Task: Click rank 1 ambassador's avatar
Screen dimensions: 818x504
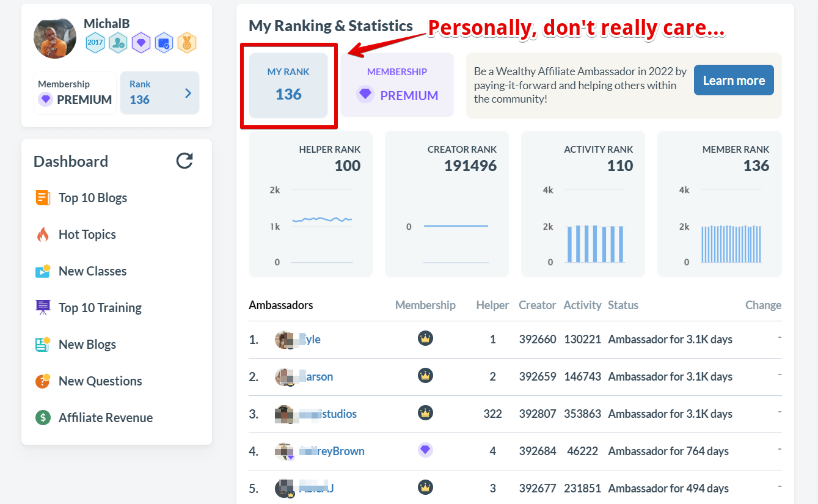Action: click(x=285, y=340)
